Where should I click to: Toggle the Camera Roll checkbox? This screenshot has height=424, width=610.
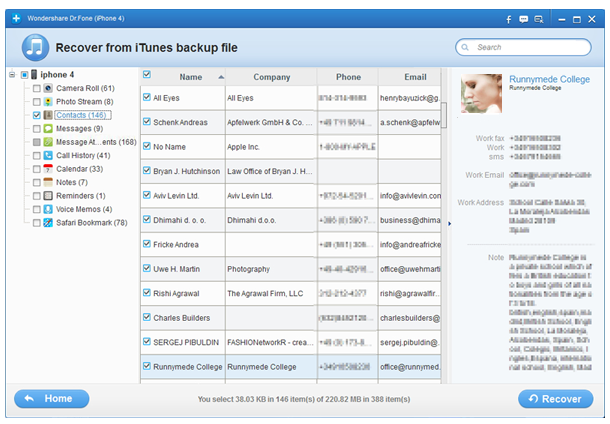(37, 89)
